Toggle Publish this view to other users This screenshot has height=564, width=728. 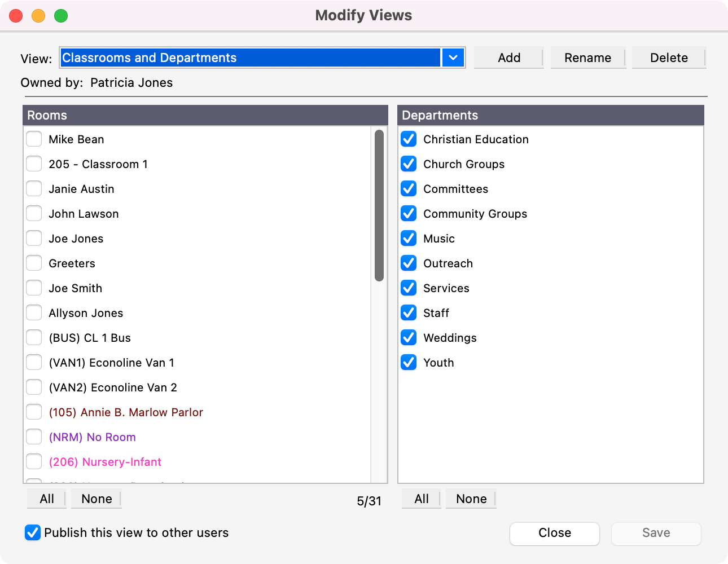[x=33, y=533]
